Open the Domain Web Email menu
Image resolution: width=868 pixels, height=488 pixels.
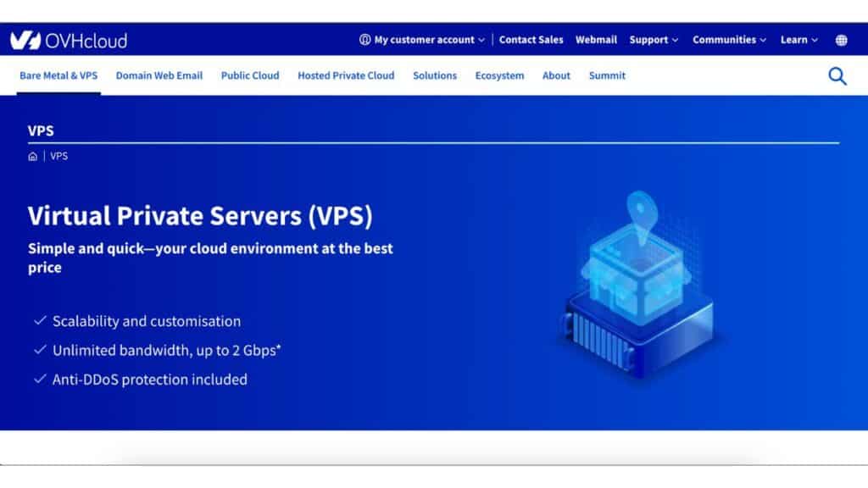(x=159, y=75)
